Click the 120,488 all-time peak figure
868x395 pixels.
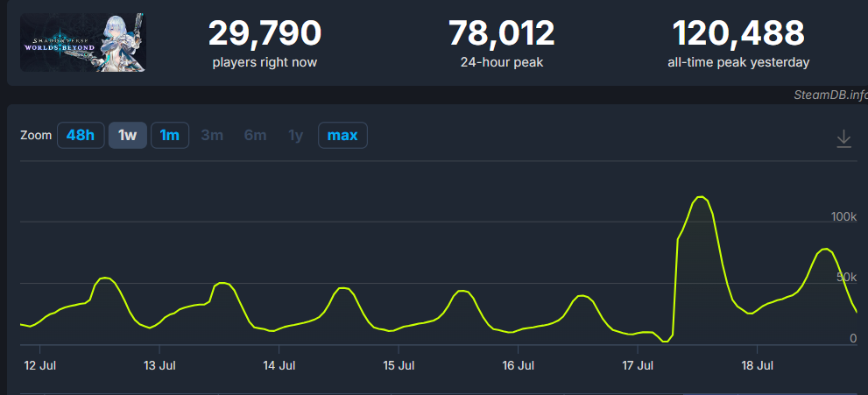pyautogui.click(x=738, y=33)
